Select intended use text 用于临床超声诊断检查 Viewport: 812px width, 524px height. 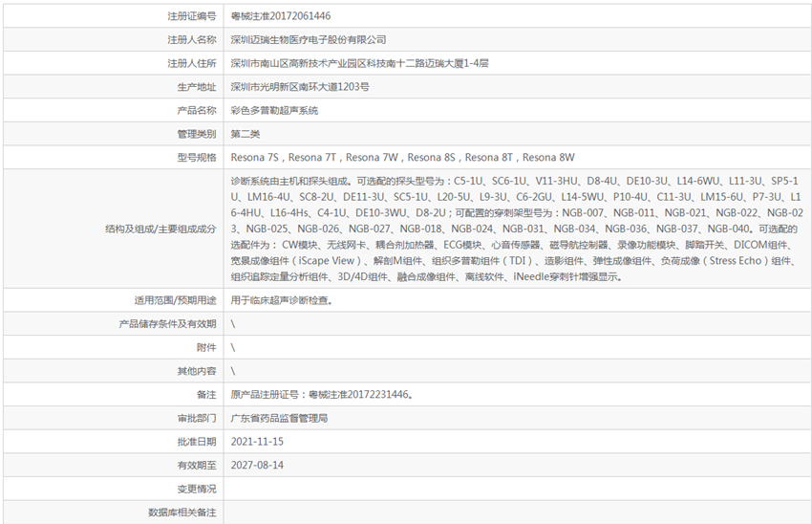tap(281, 300)
